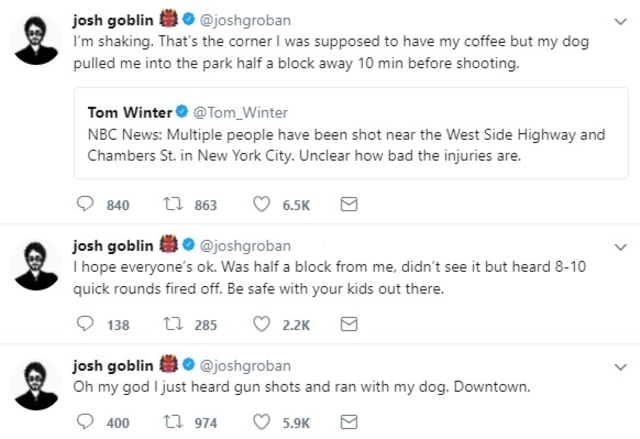Reply to the tweet with 138 replies
Image resolution: width=640 pixels, height=439 pixels.
85,324
